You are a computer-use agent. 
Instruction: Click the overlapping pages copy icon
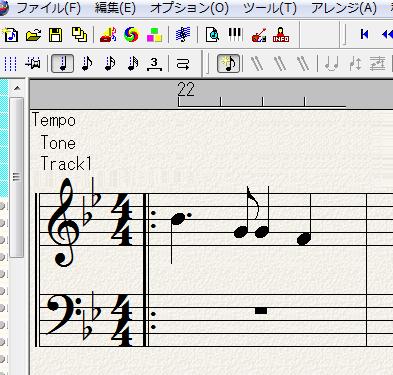[79, 35]
